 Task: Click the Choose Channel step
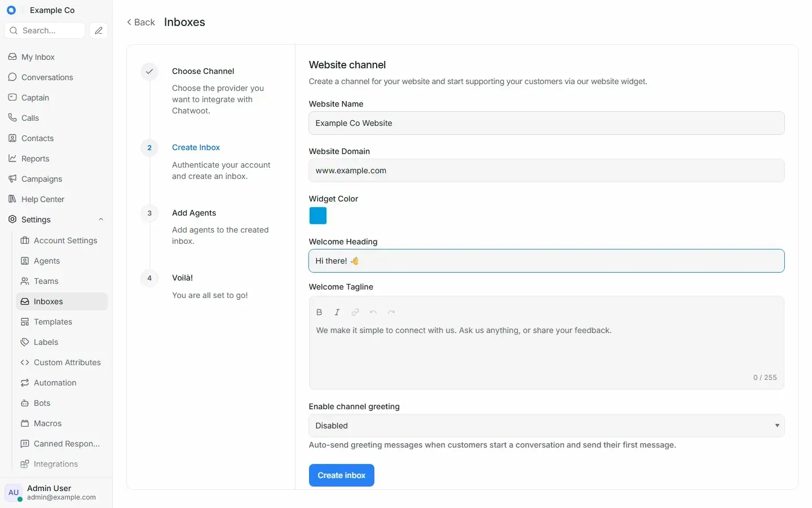tap(203, 71)
